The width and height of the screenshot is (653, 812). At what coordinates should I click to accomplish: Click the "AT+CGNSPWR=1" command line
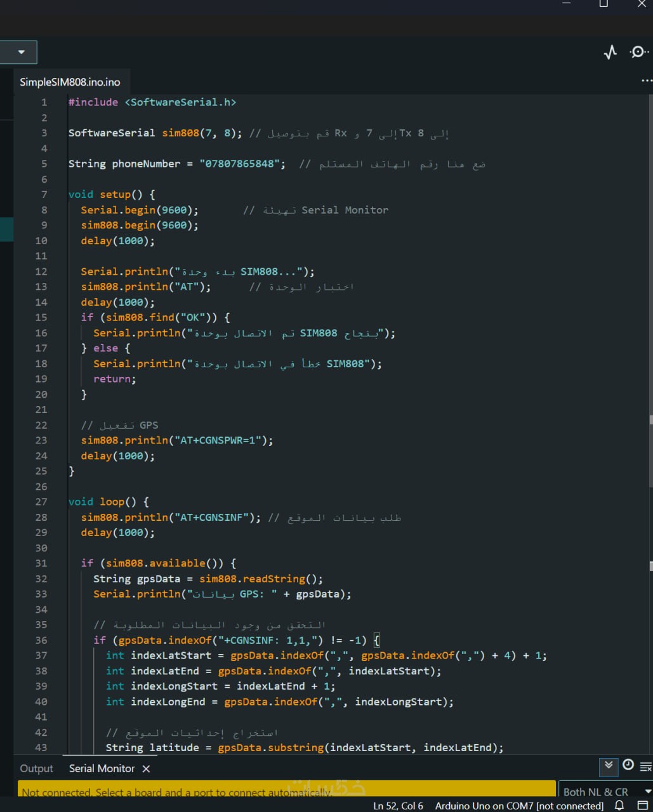coord(177,440)
